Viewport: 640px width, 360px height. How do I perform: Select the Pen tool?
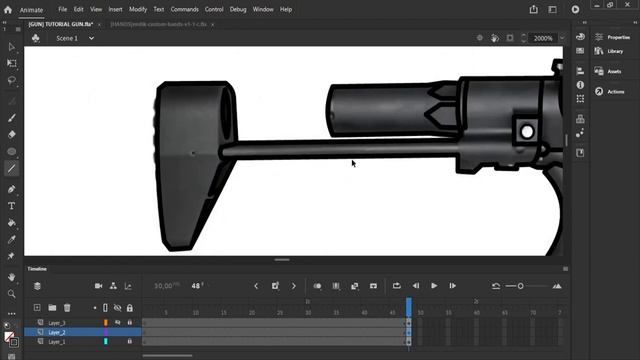point(11,189)
